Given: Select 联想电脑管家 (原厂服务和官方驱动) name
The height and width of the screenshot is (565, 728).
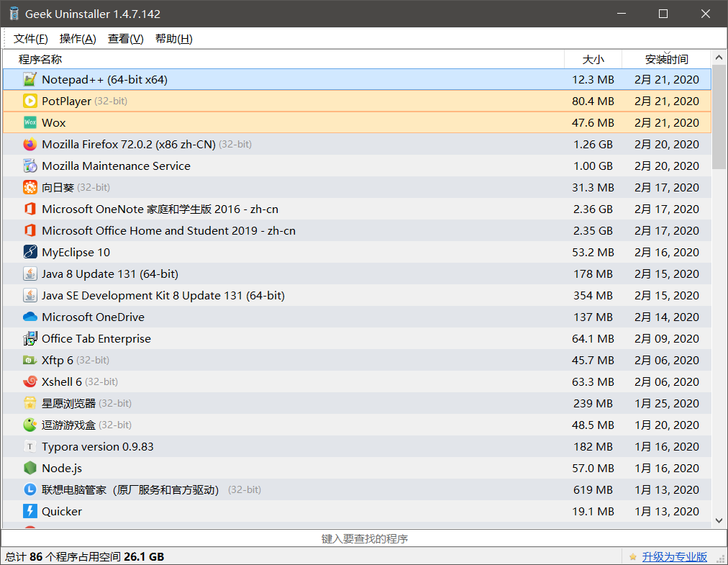Looking at the screenshot, I should 130,489.
